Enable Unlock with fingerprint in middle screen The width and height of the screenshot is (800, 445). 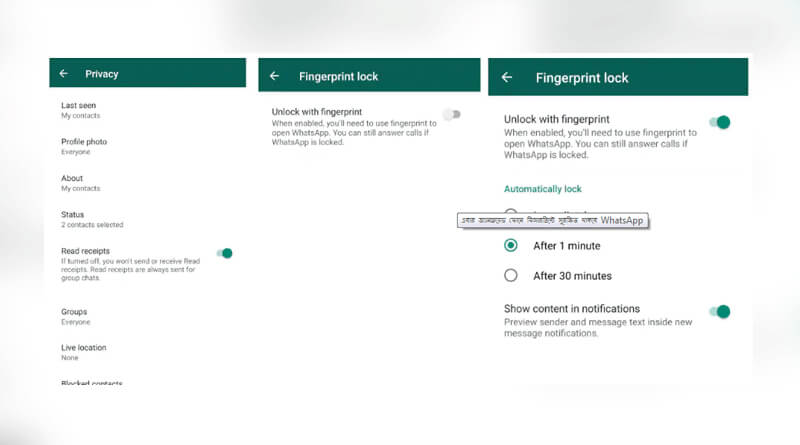452,114
